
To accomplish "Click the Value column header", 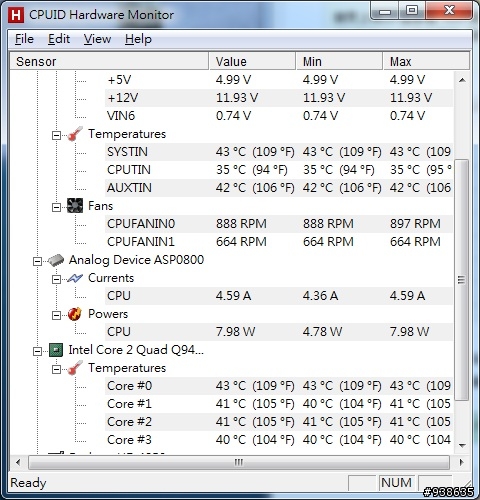I will click(x=252, y=61).
